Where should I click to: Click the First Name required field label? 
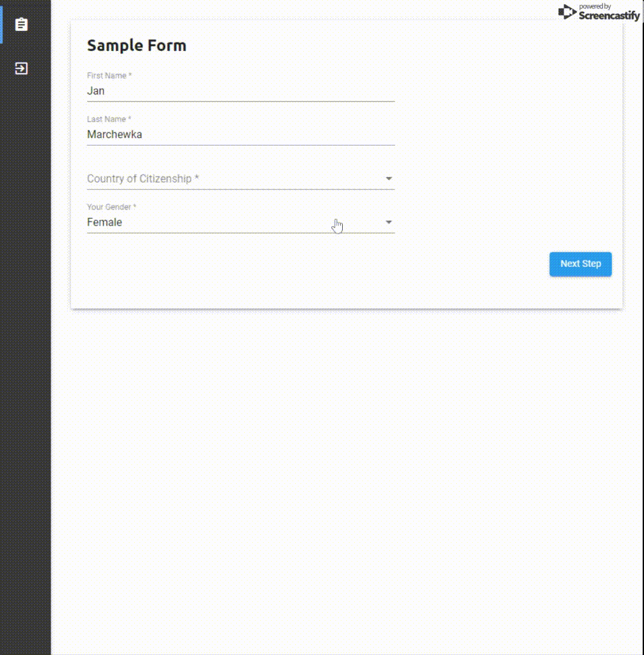point(109,75)
